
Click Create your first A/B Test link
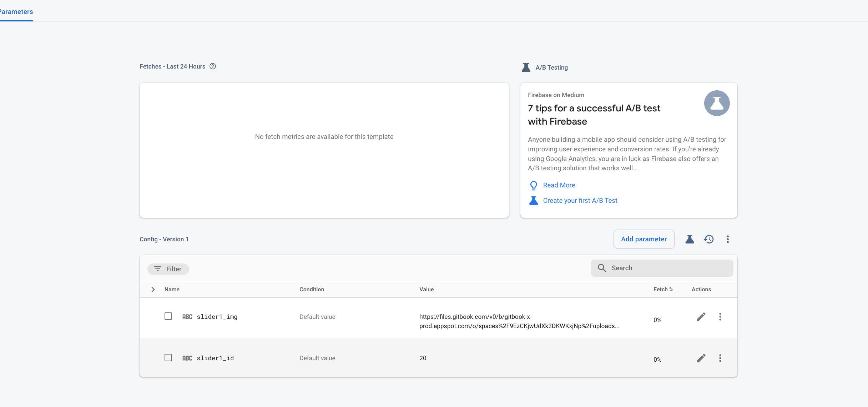(580, 201)
